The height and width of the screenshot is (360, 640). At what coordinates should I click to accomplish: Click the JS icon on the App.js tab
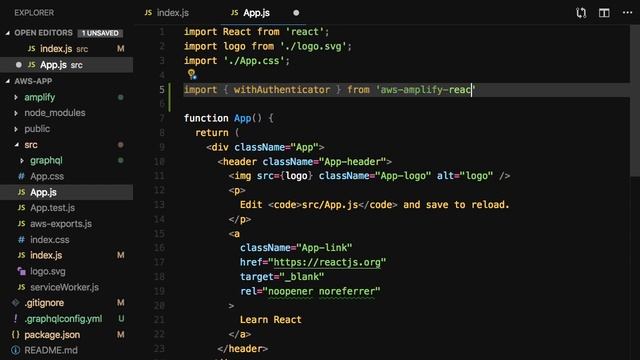(x=234, y=13)
